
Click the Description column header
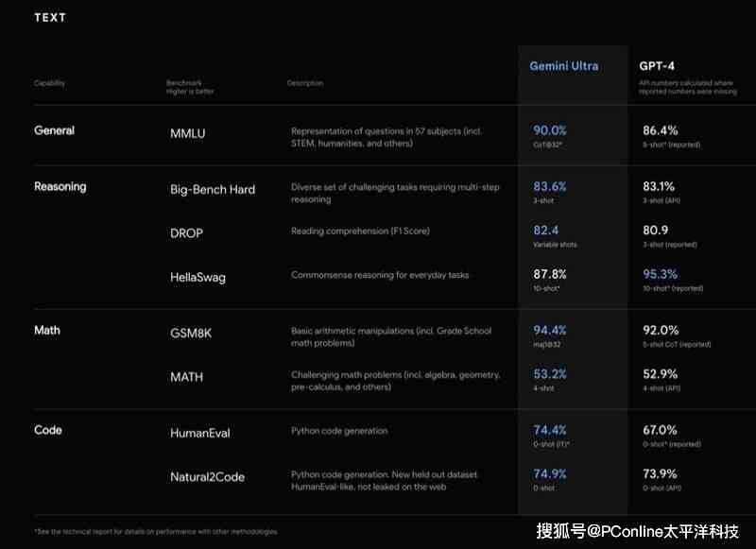click(x=305, y=83)
